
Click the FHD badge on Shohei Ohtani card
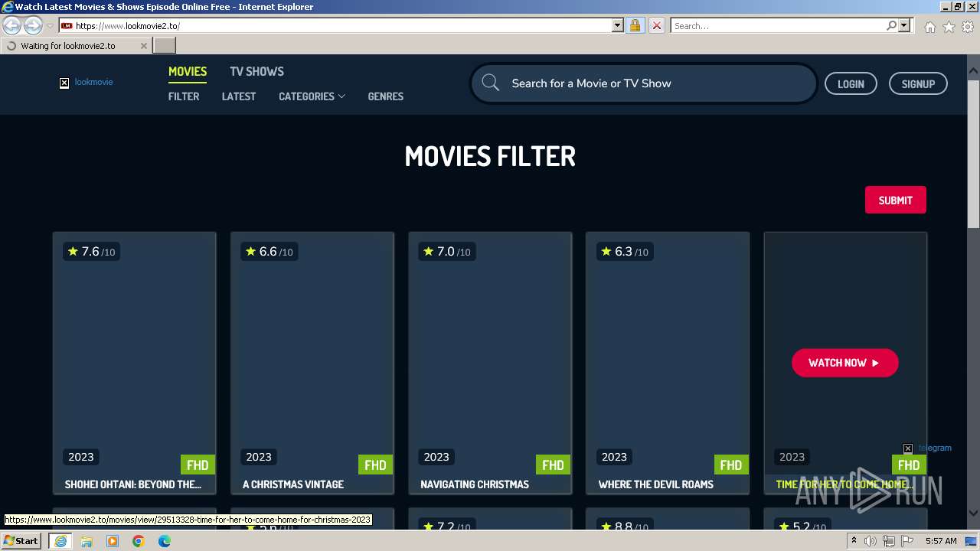click(x=198, y=465)
